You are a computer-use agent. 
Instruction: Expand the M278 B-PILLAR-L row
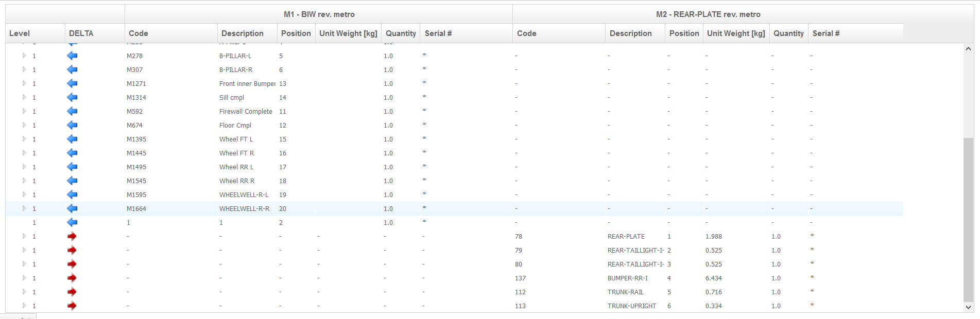24,56
